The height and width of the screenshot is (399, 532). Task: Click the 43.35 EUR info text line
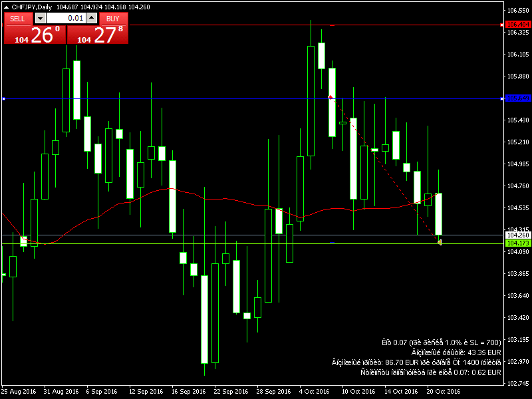(x=456, y=353)
